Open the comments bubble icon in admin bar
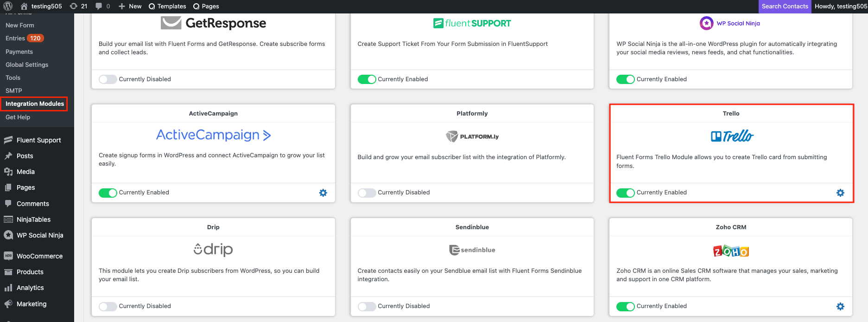868x322 pixels. click(x=99, y=6)
